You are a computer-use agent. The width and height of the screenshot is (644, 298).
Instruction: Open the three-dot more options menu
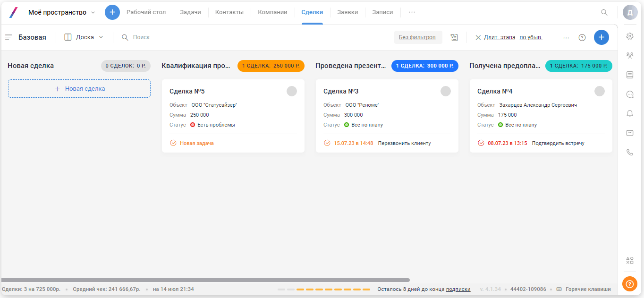tap(566, 37)
